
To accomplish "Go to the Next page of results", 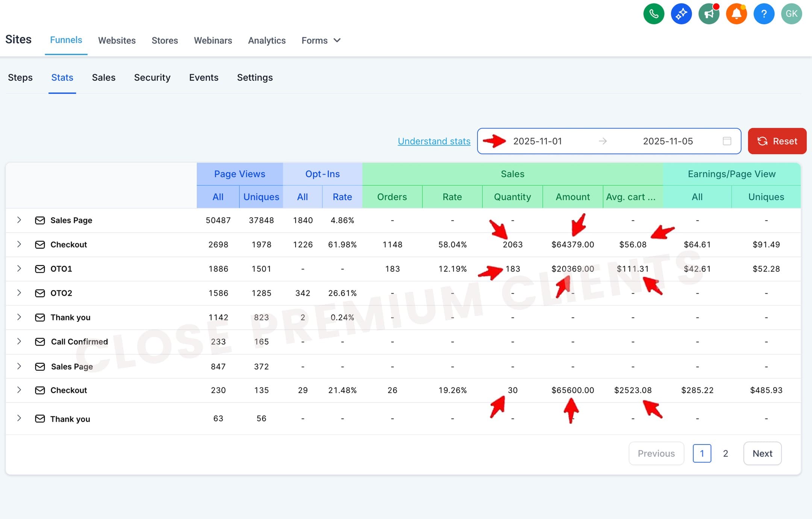I will (x=762, y=454).
